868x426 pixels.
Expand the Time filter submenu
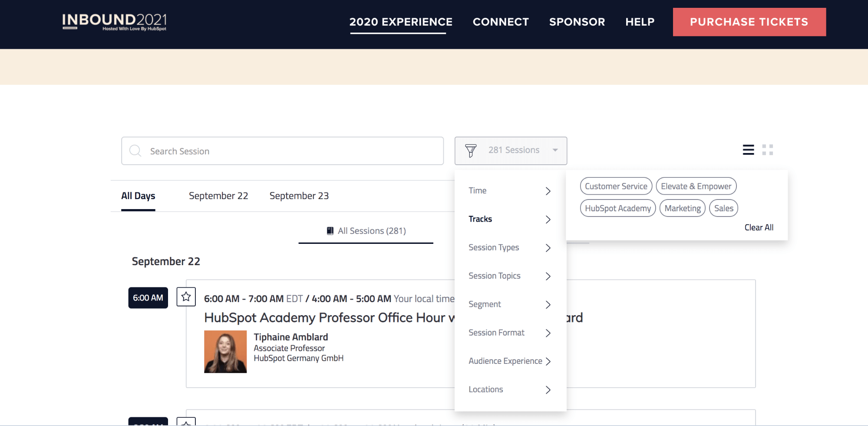[510, 191]
